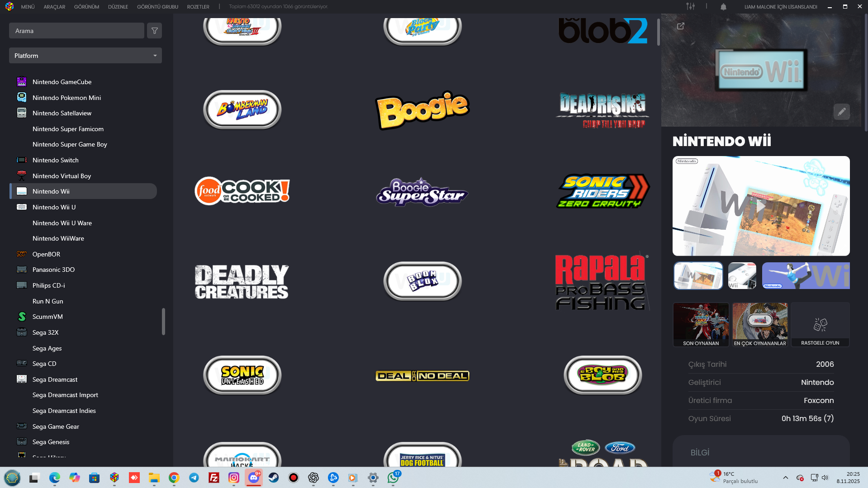
Task: Select the Sega Dreamcast platform icon
Action: click(22, 379)
